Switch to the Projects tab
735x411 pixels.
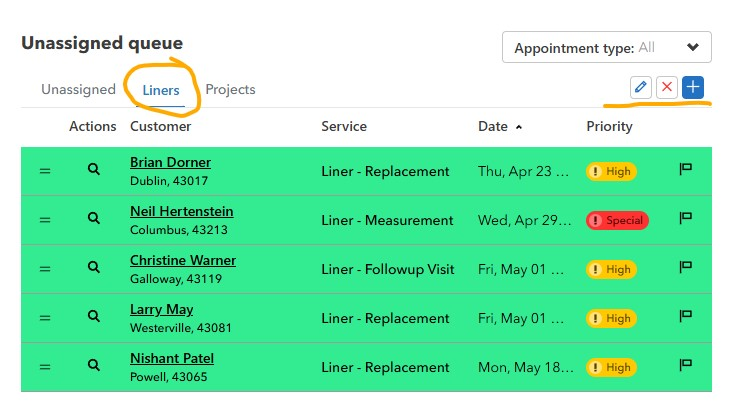[230, 90]
